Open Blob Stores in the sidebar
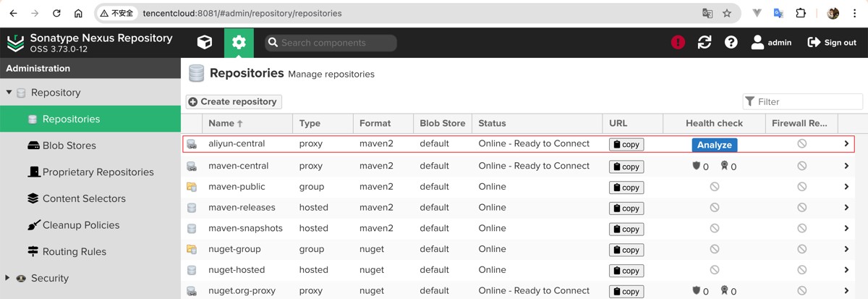This screenshot has height=299, width=868. point(69,146)
